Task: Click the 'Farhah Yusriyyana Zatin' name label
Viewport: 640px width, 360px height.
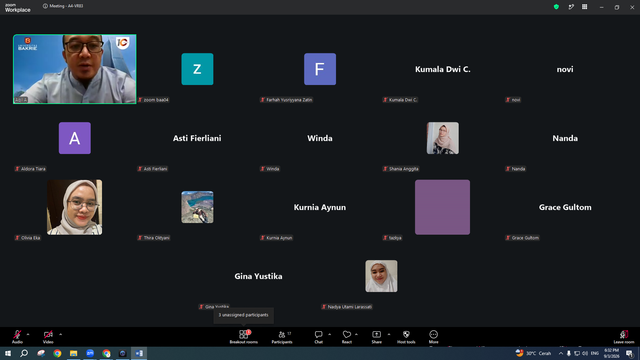Action: (x=287, y=100)
